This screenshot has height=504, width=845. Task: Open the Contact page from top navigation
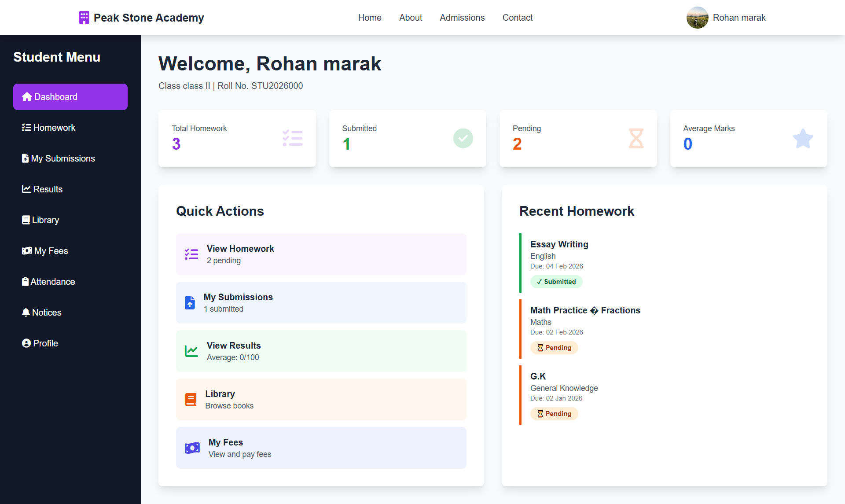pyautogui.click(x=517, y=18)
